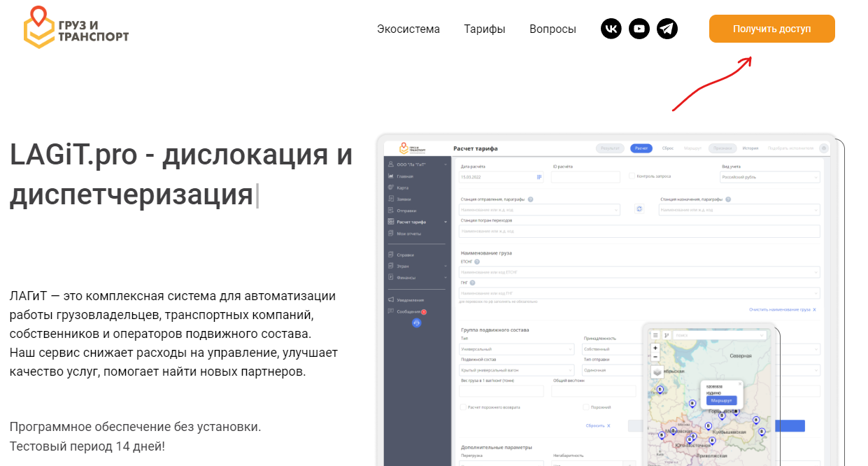Click Сбросить link below checkboxes
Viewport: 868px width, 466px height.
pyautogui.click(x=598, y=425)
